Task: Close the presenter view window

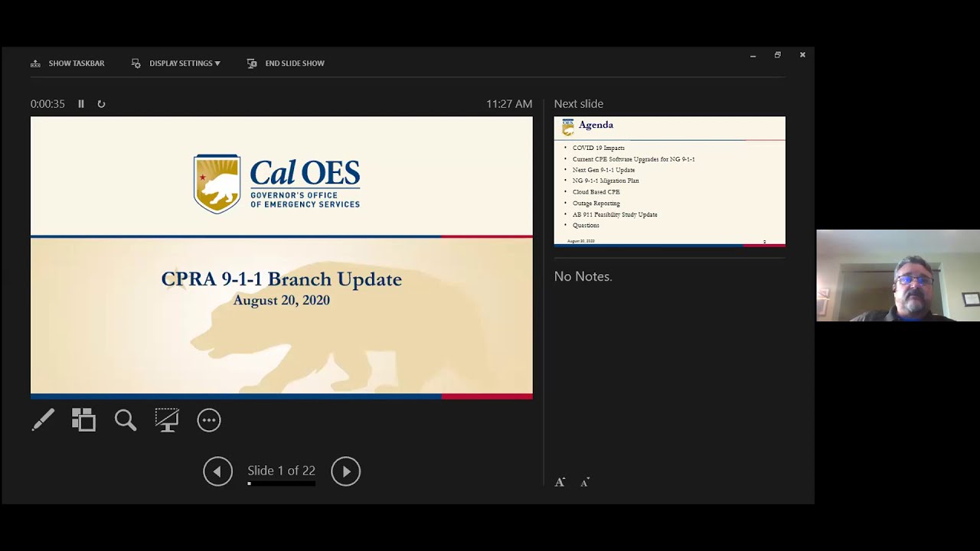Action: click(802, 55)
